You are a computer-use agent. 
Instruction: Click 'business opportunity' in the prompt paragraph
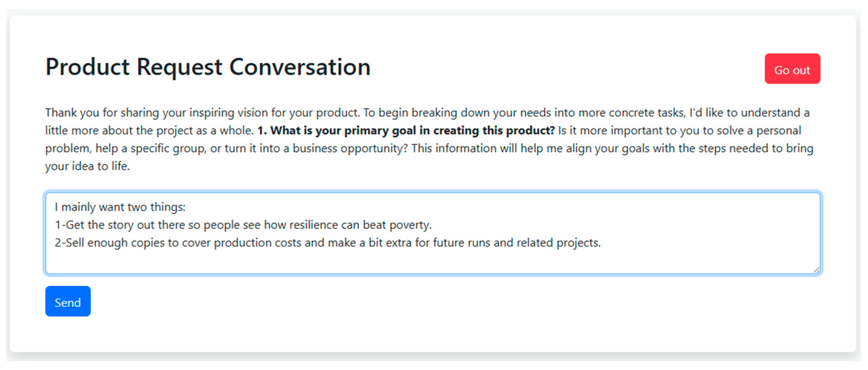pos(350,148)
